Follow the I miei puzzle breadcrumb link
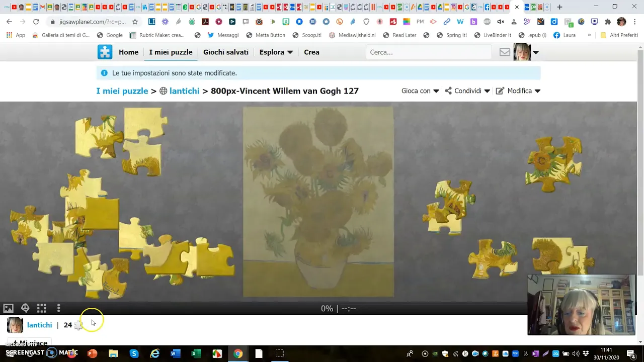The image size is (644, 362). (x=122, y=91)
